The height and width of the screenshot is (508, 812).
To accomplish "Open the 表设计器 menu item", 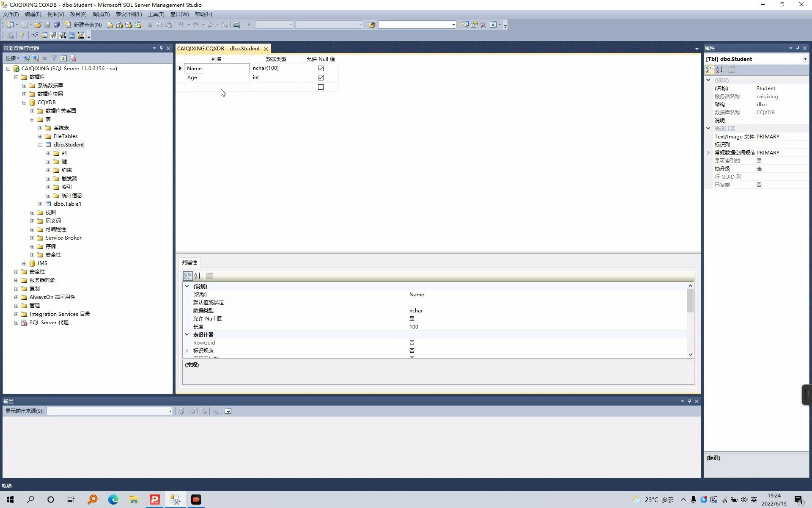I will point(129,14).
